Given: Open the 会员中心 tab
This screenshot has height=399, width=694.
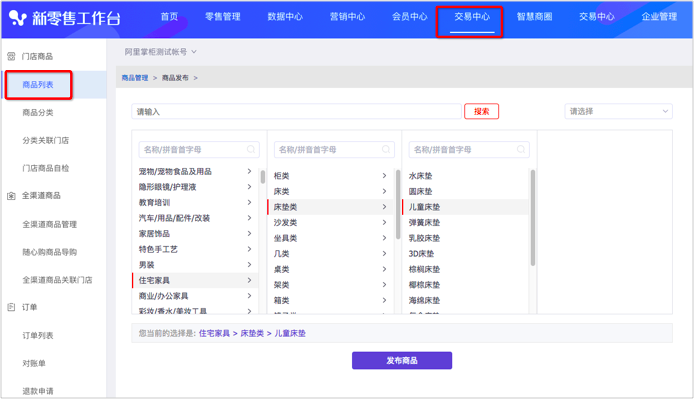Looking at the screenshot, I should point(410,17).
